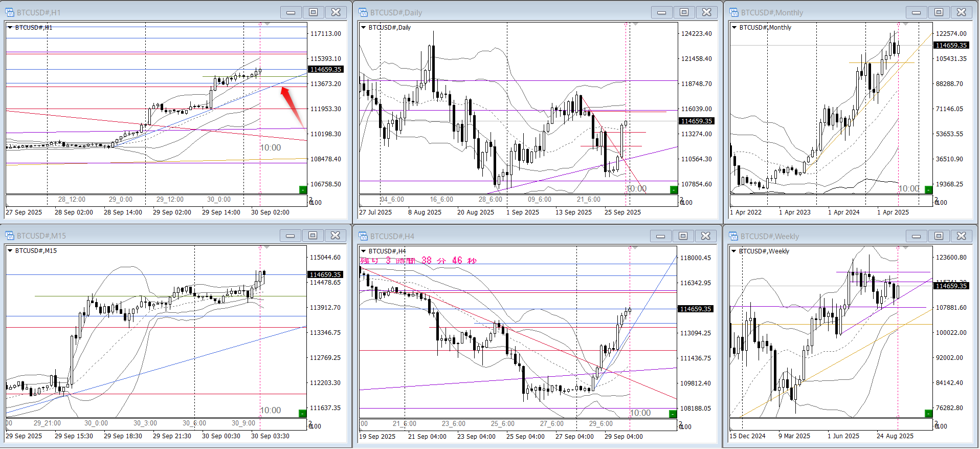Toggle the green minus button on M15 chart

pyautogui.click(x=302, y=413)
